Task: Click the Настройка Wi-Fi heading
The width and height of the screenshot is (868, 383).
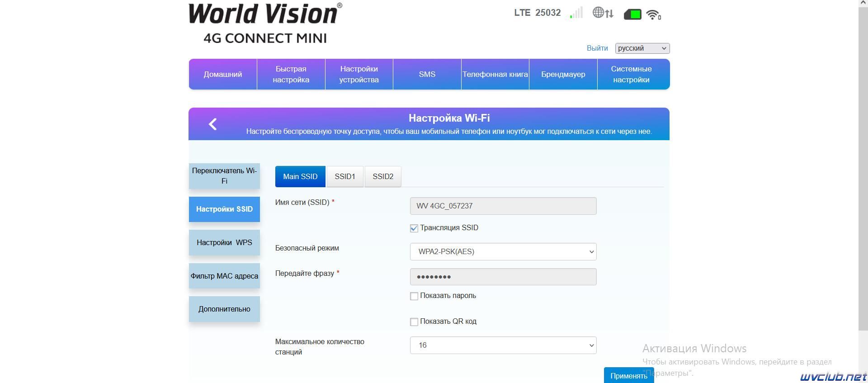Action: pyautogui.click(x=449, y=118)
